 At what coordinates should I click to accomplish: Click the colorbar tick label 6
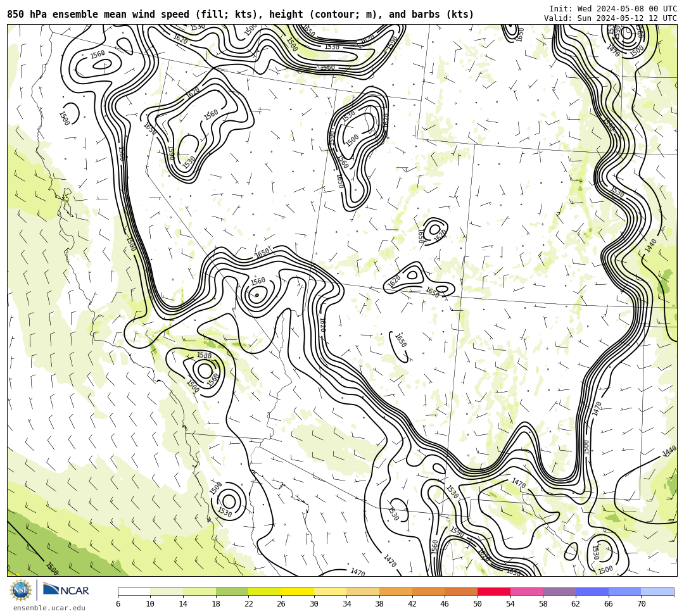[118, 604]
